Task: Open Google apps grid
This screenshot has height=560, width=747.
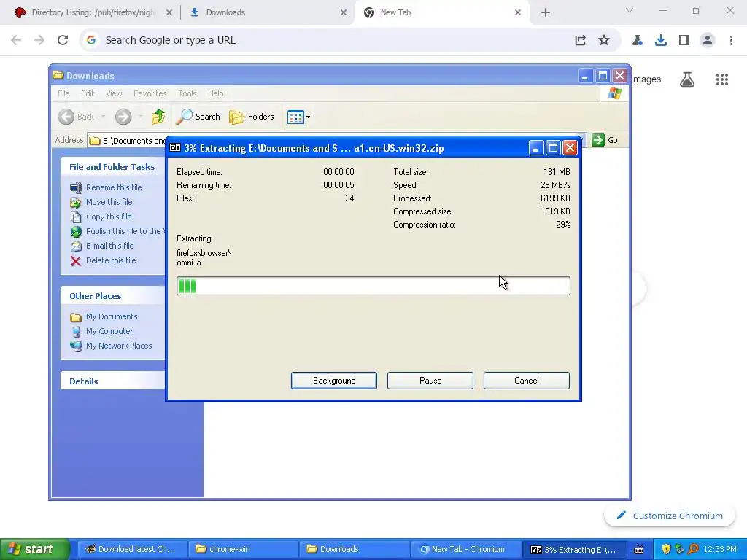Action: [x=722, y=79]
